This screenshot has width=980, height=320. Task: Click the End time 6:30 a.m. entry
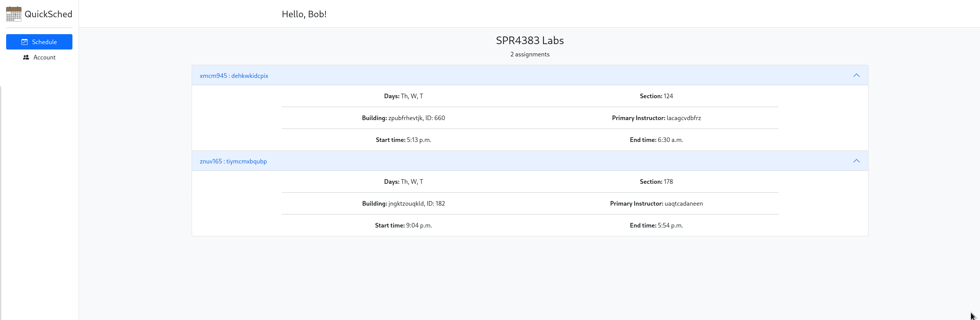(656, 140)
